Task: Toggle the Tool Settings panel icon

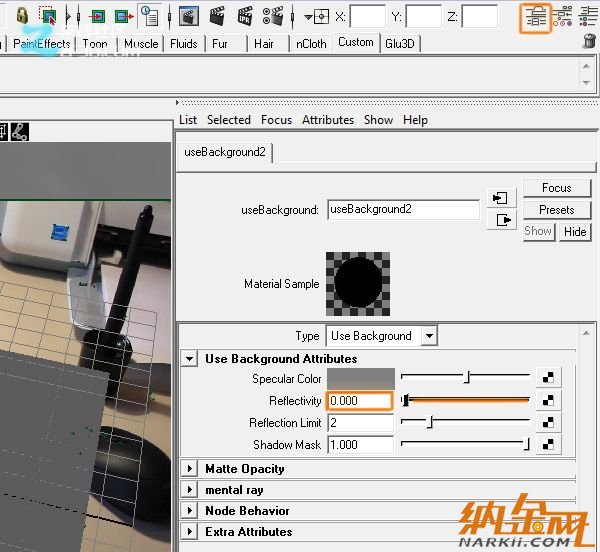Action: [563, 15]
